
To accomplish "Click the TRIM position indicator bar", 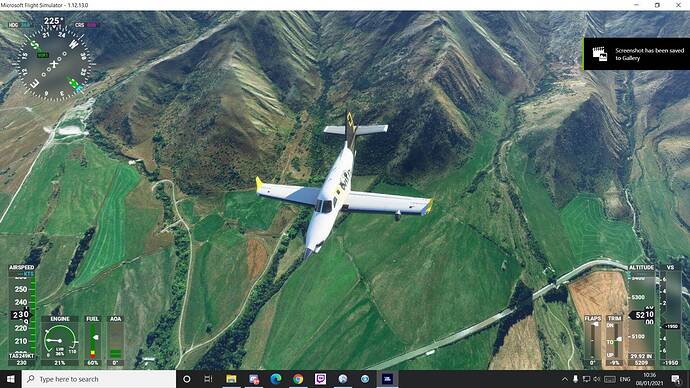I will [615, 340].
